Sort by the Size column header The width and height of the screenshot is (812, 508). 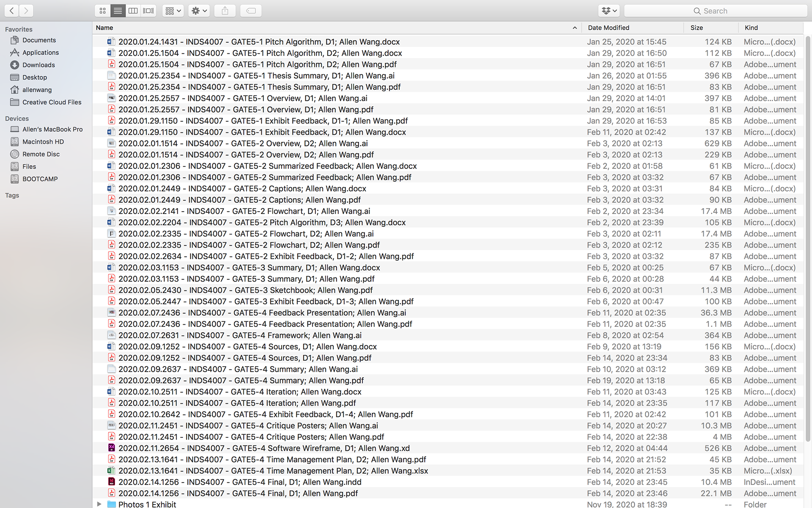coord(697,28)
